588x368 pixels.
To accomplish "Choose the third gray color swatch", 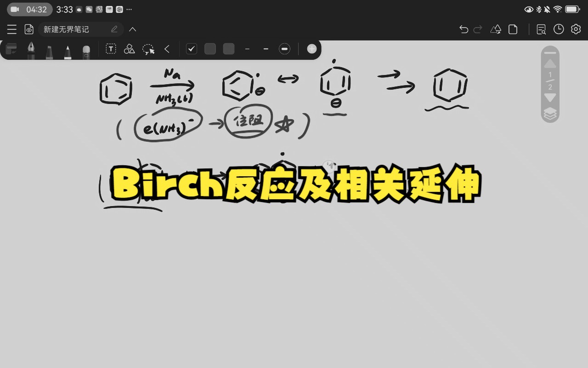I will point(229,49).
